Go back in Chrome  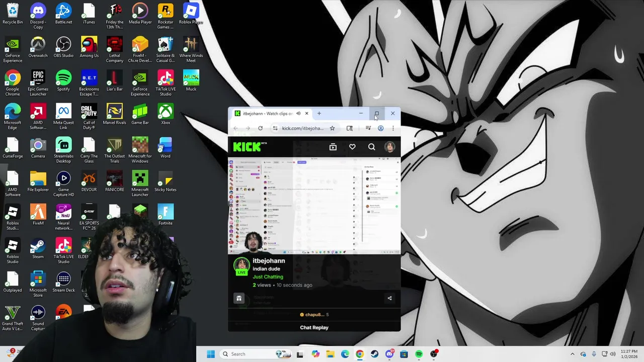[235, 128]
